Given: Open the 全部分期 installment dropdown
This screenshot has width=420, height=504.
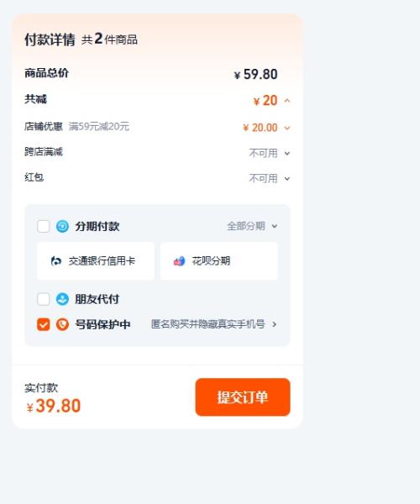Looking at the screenshot, I should click(x=252, y=226).
